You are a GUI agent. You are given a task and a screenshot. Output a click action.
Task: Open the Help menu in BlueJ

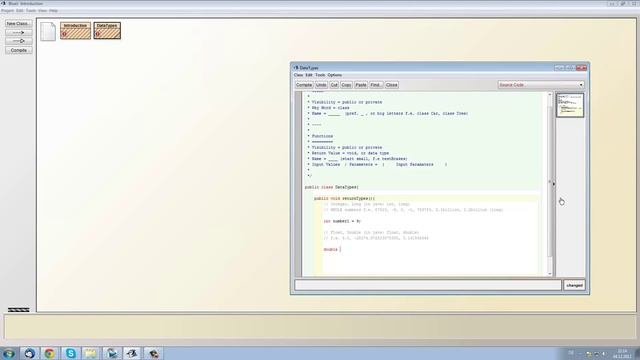point(53,11)
